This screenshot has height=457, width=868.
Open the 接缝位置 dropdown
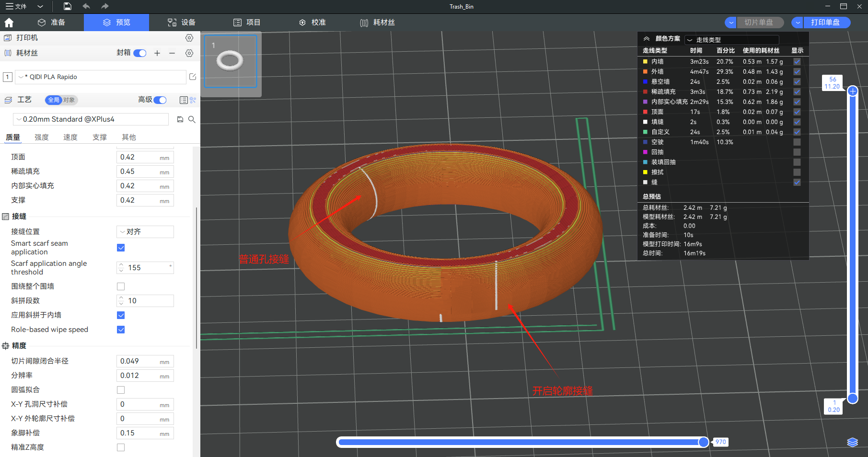[x=145, y=232]
